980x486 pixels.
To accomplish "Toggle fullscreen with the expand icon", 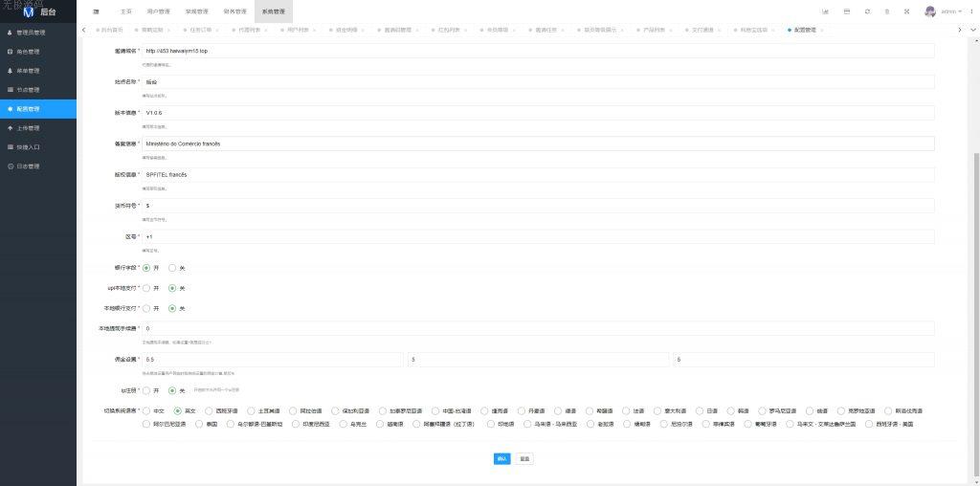I will click(907, 11).
